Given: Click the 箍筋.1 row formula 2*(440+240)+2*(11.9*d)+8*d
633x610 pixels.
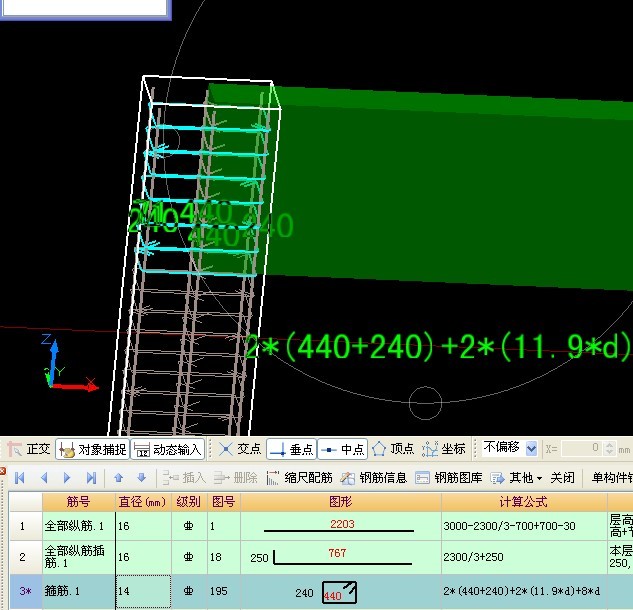Looking at the screenshot, I should point(522,591).
